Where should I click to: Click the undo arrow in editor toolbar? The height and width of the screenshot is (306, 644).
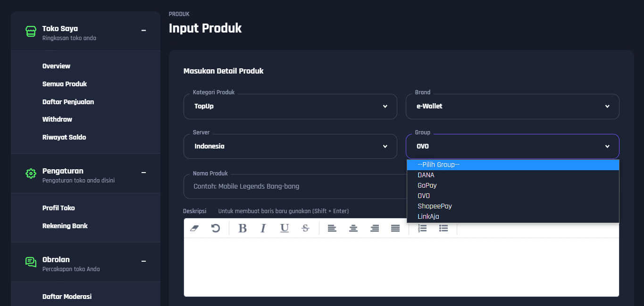pyautogui.click(x=216, y=228)
